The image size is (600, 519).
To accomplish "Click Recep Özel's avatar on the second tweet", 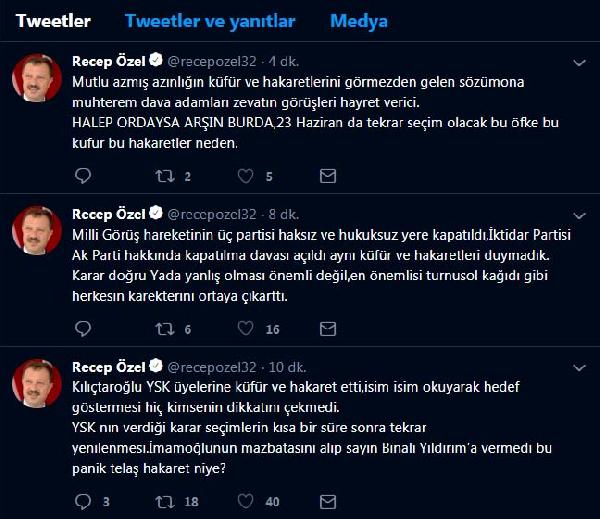I will 37,232.
